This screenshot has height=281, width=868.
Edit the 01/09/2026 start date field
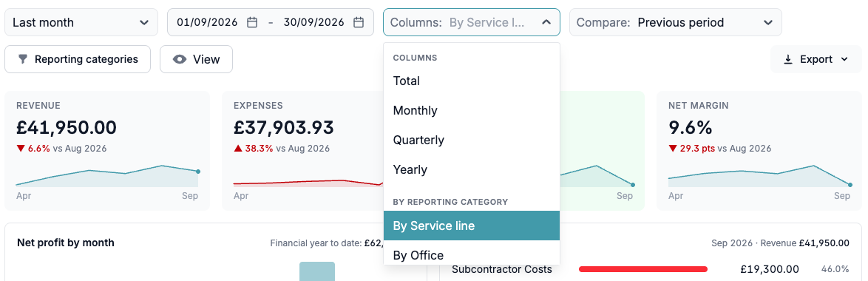tap(207, 23)
